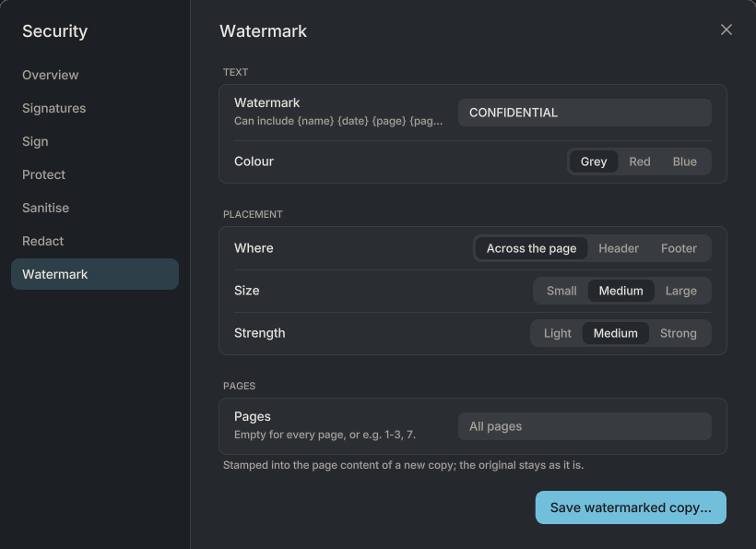This screenshot has width=756, height=549.
Task: Choose Small watermark size
Action: [x=561, y=291]
